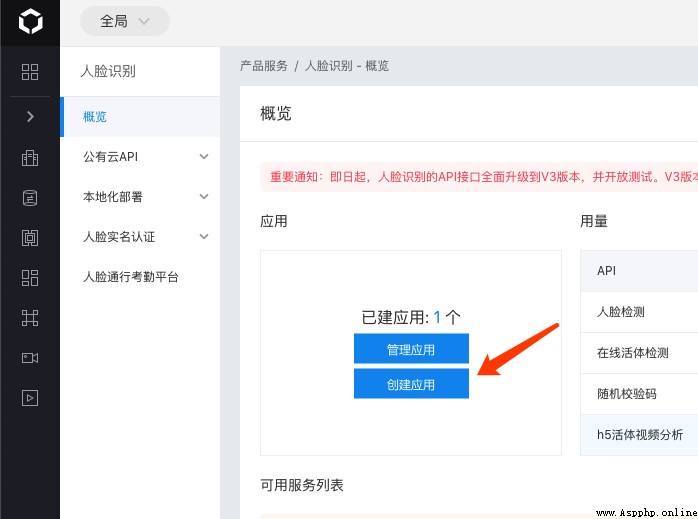Click the play-box sidebar icon
The width and height of the screenshot is (698, 519).
coord(30,397)
